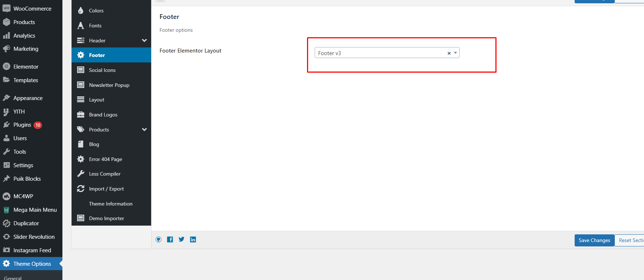
Task: Clear the Footer v3 selection
Action: 449,53
